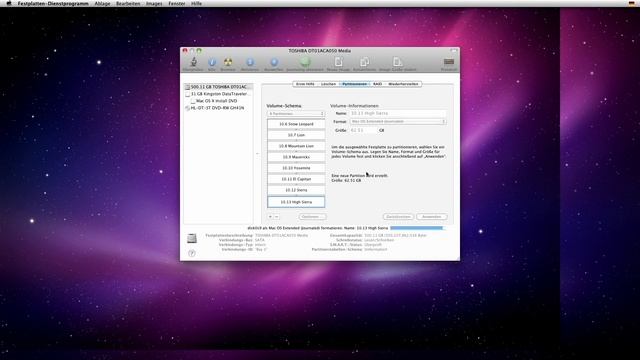Switch to the RAID tab
Screen dimensions: 640x360
378,84
